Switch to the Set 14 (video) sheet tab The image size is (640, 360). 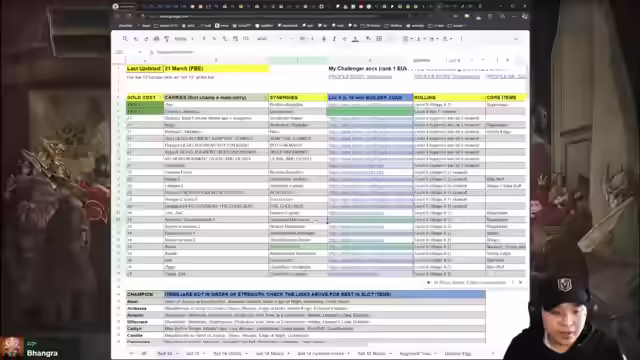tap(227, 353)
